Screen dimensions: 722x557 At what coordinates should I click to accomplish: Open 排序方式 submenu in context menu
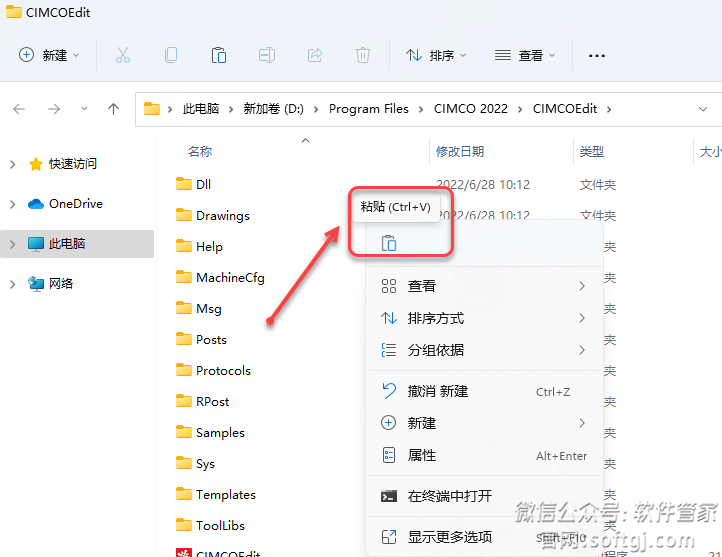point(484,318)
